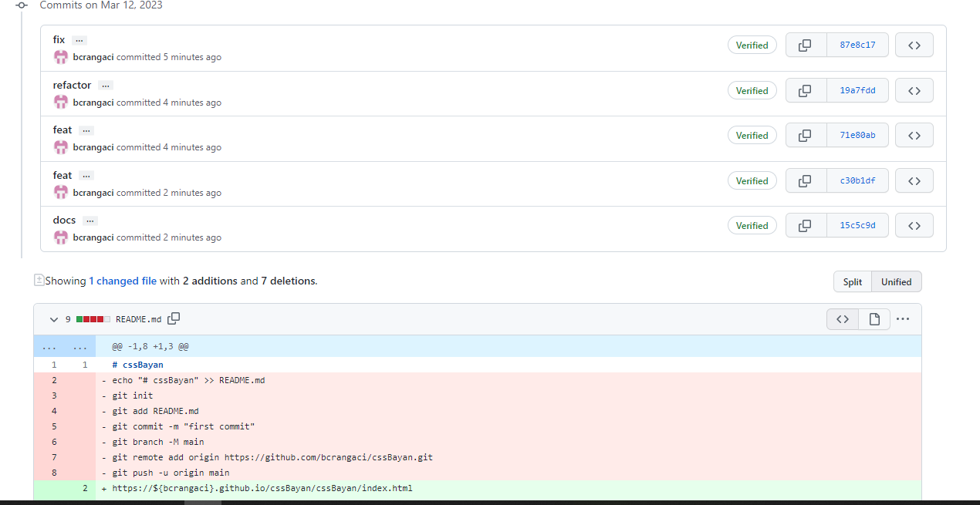The image size is (980, 505).
Task: Click the file tree toggle icon beside Showing
Action: click(x=39, y=280)
